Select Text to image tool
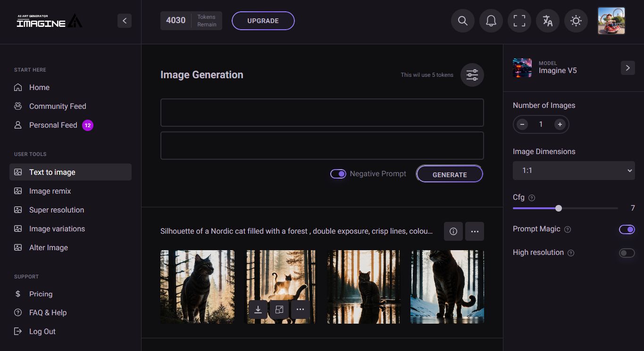 coord(70,172)
